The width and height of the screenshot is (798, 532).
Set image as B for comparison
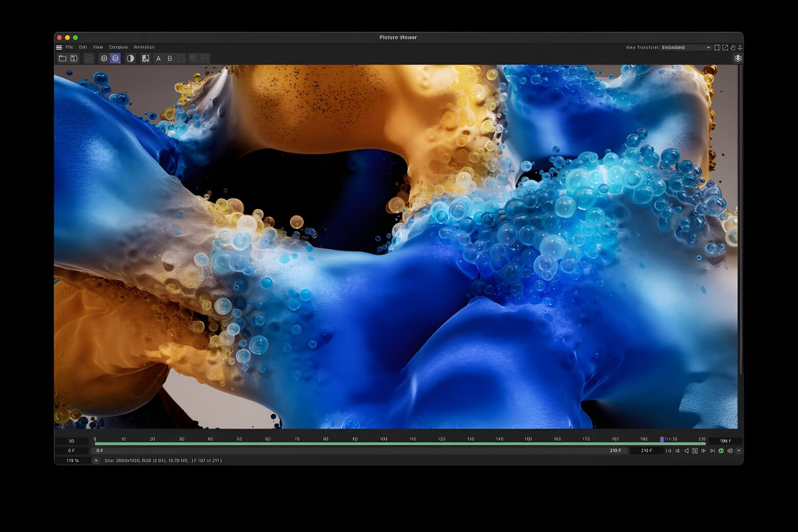tap(170, 59)
